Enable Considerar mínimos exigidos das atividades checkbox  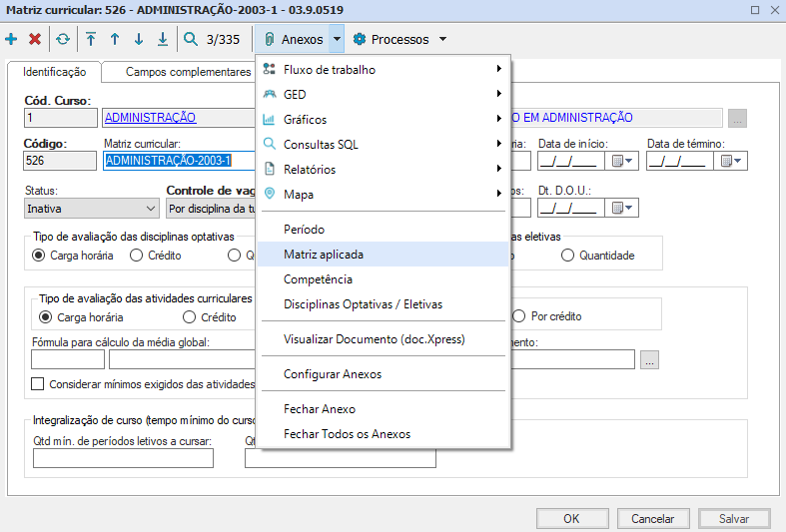pyautogui.click(x=39, y=384)
